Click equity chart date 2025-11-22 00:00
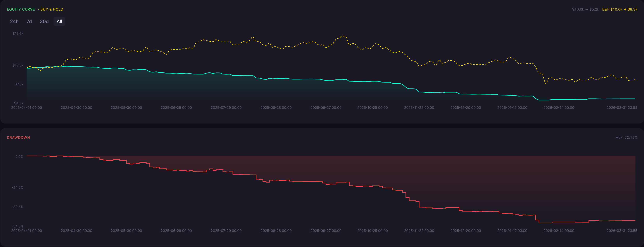644x247 pixels. coord(419,108)
